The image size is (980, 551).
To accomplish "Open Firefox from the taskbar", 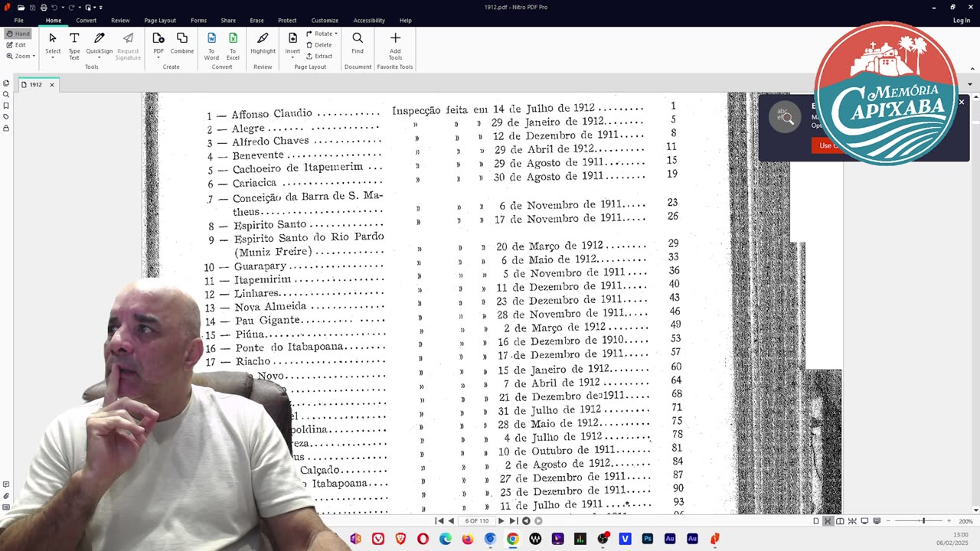I will 467,539.
